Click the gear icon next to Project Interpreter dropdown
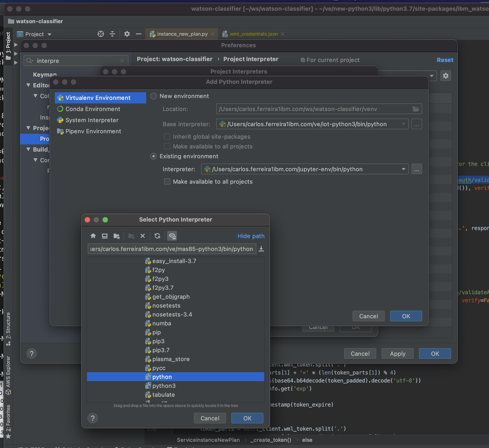489x448 pixels. (x=446, y=76)
